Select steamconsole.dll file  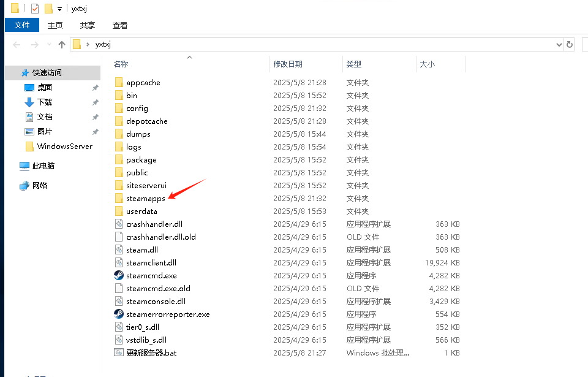(x=156, y=302)
